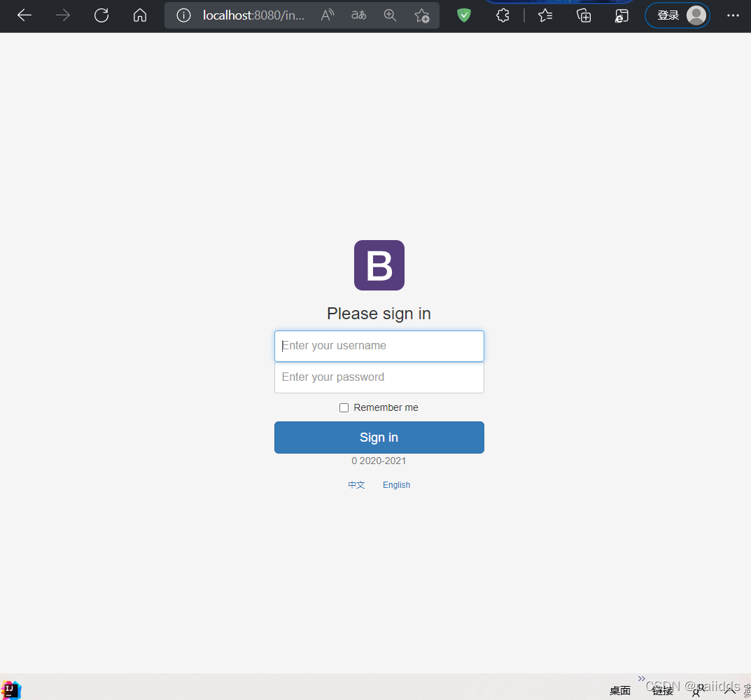Click the zoom magnifier icon
This screenshot has width=751, height=700.
pos(391,15)
